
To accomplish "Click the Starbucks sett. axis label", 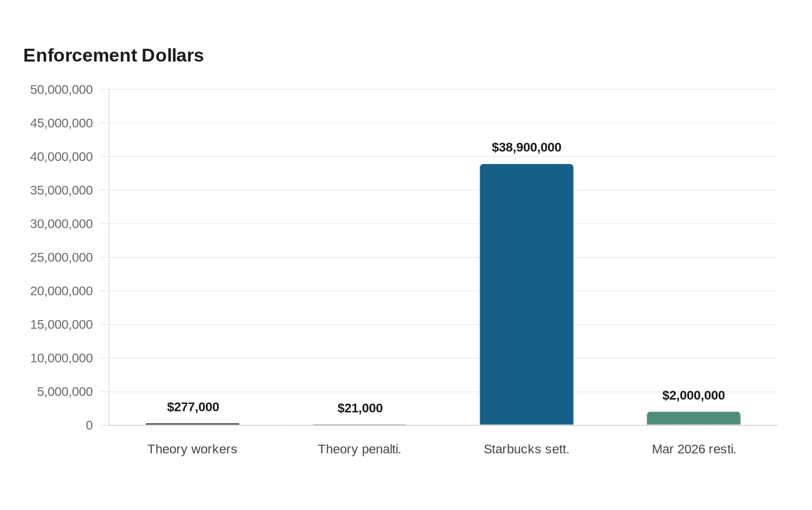I will click(527, 449).
